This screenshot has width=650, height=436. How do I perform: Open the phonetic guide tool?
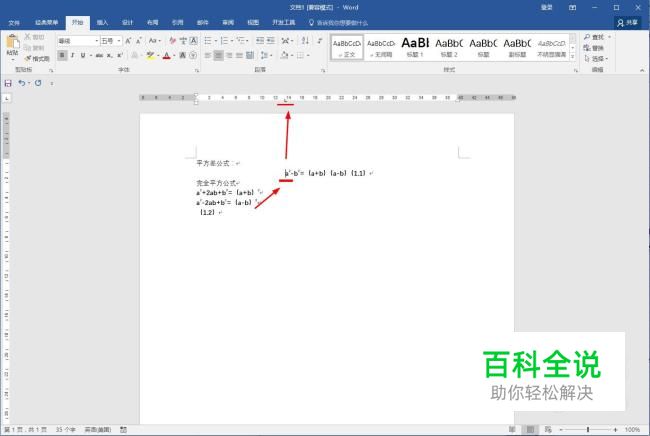[183, 41]
